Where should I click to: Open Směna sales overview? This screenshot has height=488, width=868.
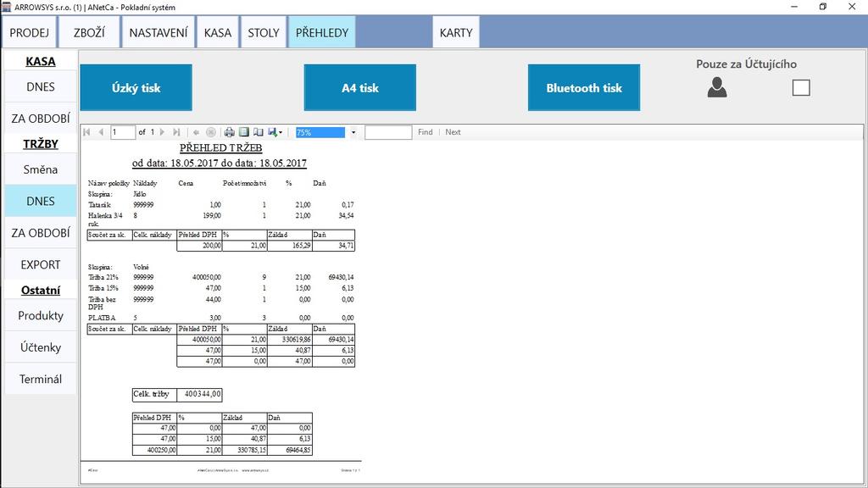click(41, 169)
